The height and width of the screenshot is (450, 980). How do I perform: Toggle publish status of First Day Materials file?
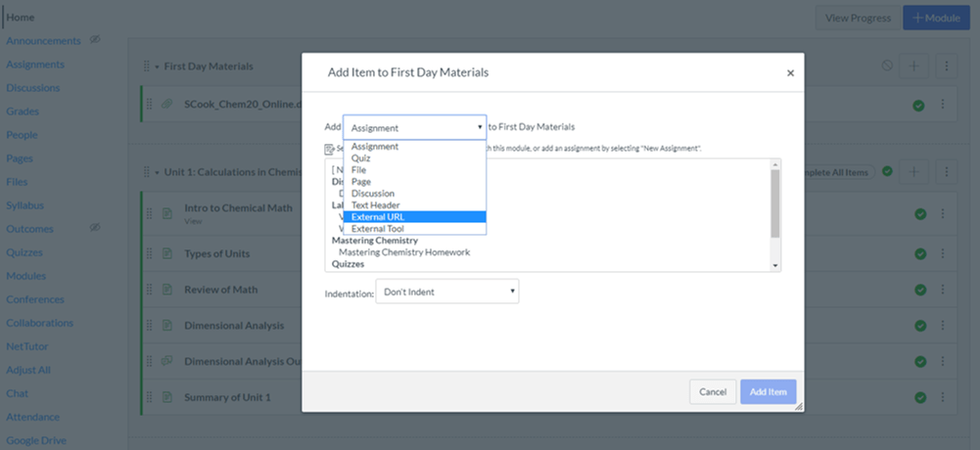point(918,105)
